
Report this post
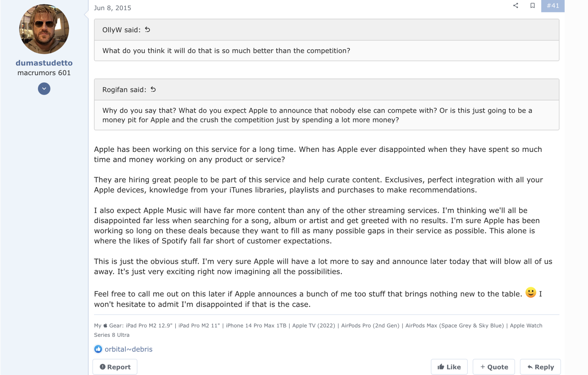point(115,367)
